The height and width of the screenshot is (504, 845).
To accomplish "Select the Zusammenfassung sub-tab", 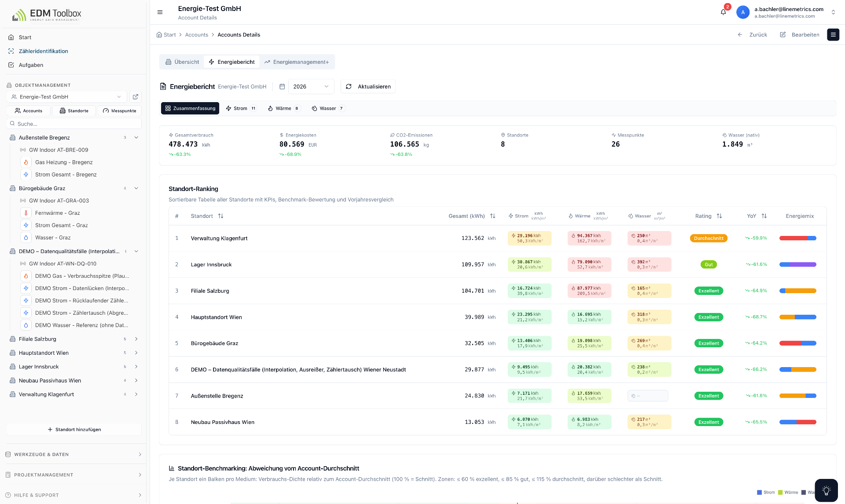I will (x=190, y=108).
